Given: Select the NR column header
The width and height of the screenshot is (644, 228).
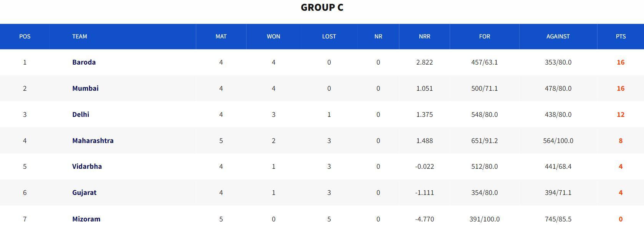Looking at the screenshot, I should 378,37.
